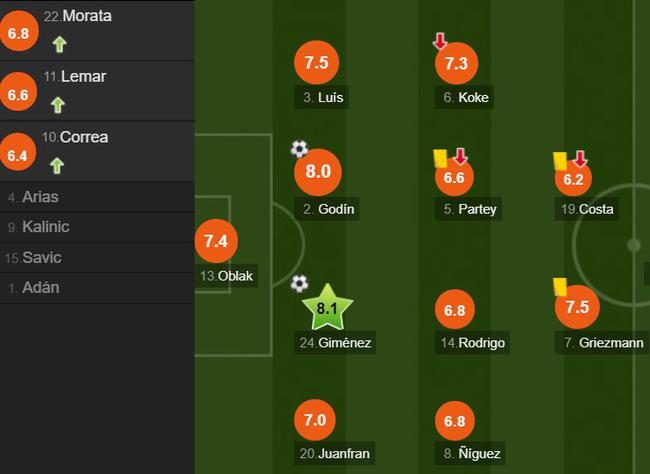Select Adán in the bench list
650x474 pixels.
pyautogui.click(x=97, y=288)
